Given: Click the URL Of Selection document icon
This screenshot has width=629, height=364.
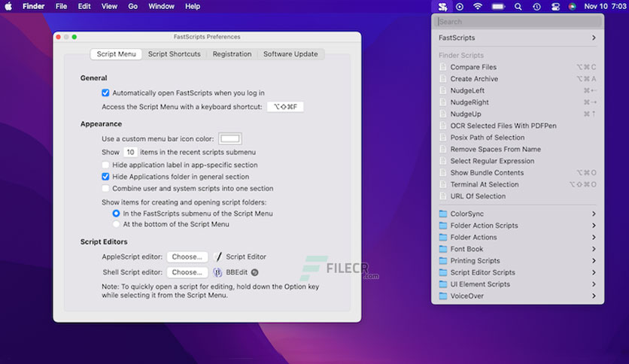Looking at the screenshot, I should tap(443, 196).
